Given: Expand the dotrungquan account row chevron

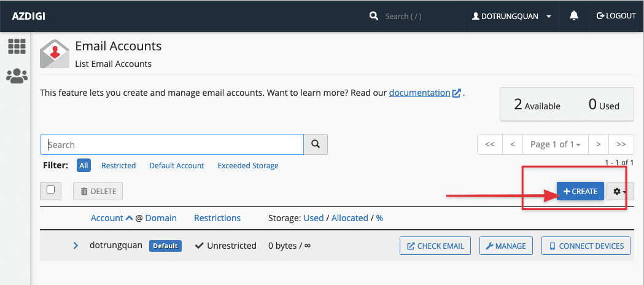Looking at the screenshot, I should [x=76, y=246].
